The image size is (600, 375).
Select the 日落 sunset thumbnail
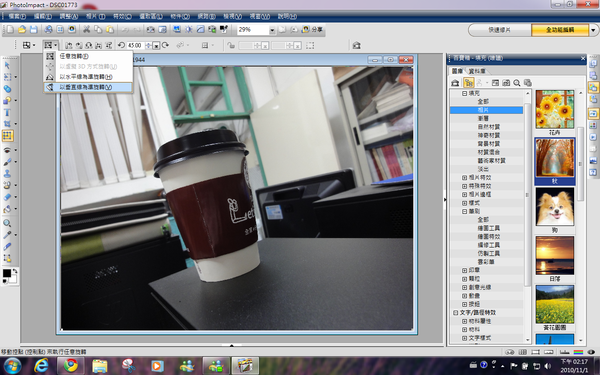pyautogui.click(x=554, y=255)
